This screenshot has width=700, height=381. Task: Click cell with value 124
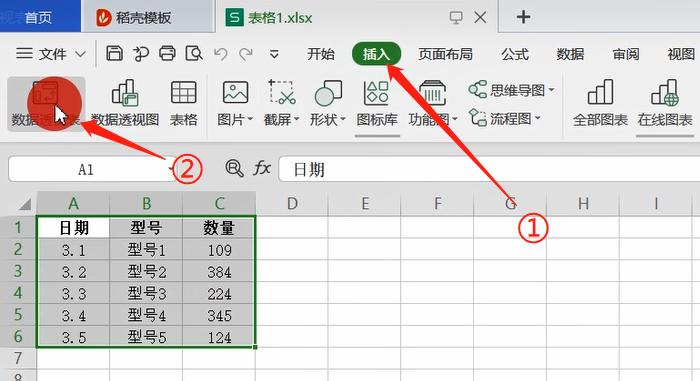click(x=219, y=337)
